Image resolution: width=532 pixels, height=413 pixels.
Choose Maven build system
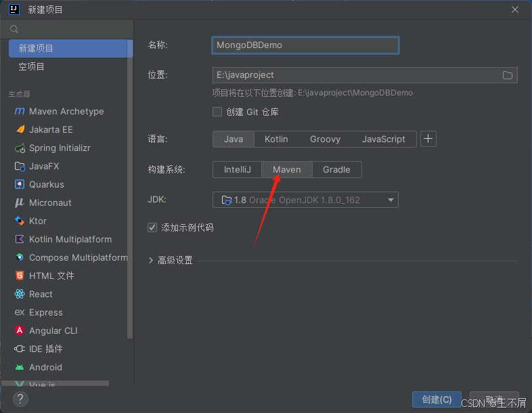tap(287, 170)
